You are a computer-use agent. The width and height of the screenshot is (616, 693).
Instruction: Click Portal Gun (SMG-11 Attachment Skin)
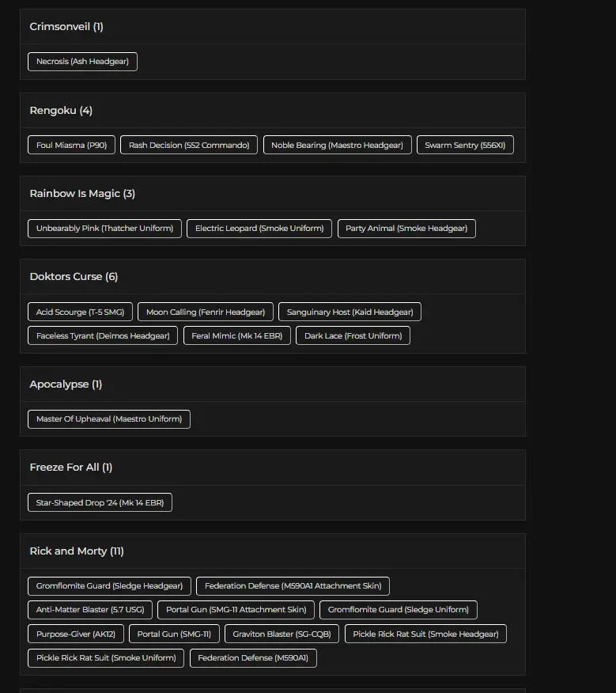coord(236,610)
